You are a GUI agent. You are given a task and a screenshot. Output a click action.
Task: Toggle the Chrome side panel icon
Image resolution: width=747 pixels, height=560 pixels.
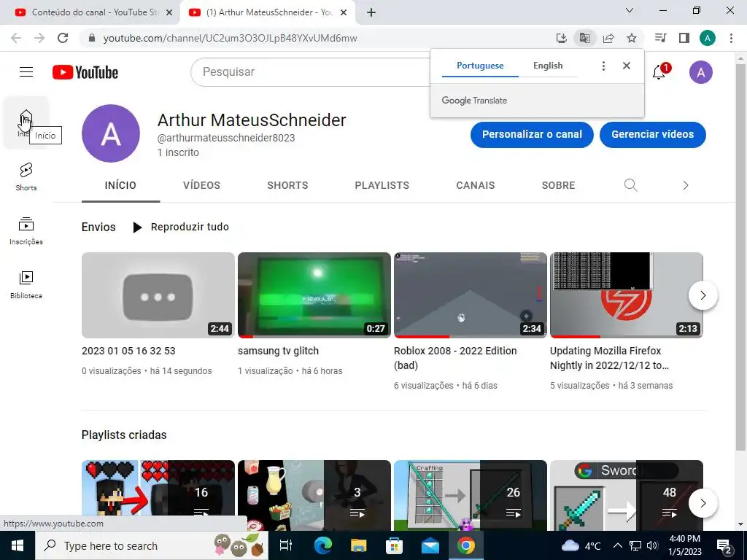[x=684, y=38]
